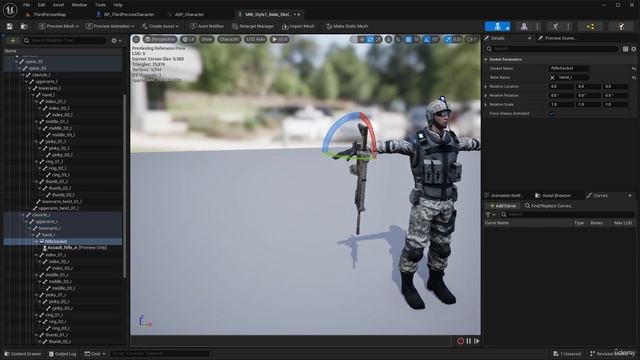Open the Animation Blueprint mode icon
This screenshot has width=640, height=360.
pos(590,27)
